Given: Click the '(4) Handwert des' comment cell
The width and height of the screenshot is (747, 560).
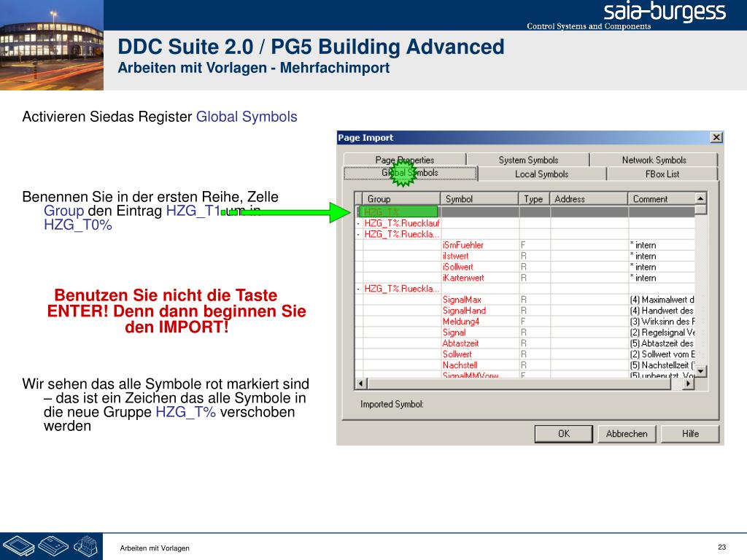Looking at the screenshot, I should pos(662,311).
